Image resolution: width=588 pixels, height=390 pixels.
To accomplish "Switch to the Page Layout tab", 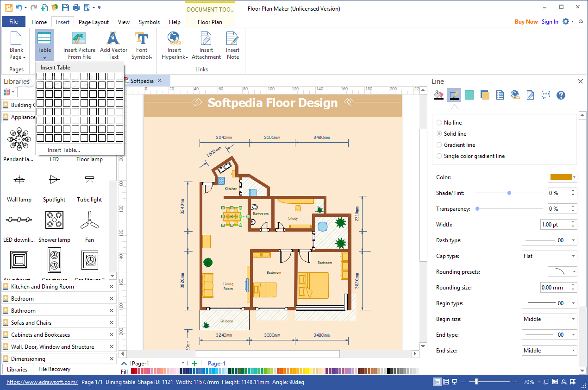I will click(x=94, y=22).
